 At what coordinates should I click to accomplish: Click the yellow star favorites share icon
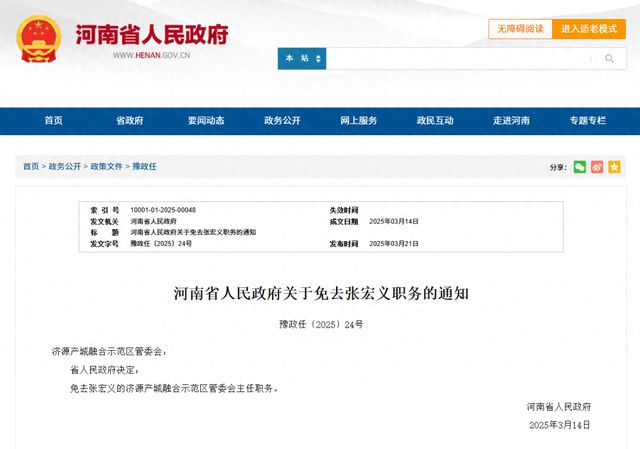[615, 167]
